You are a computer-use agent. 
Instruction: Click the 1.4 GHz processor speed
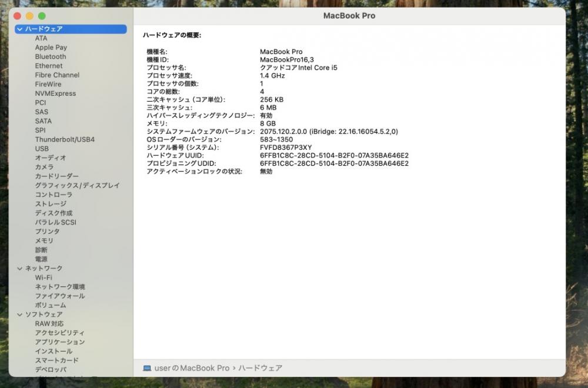point(272,76)
